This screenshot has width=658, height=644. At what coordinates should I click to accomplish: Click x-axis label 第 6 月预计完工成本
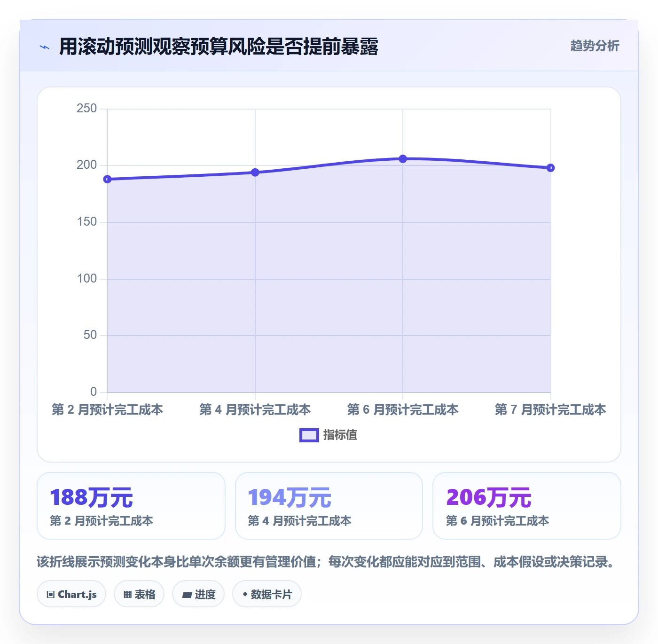[x=403, y=410]
